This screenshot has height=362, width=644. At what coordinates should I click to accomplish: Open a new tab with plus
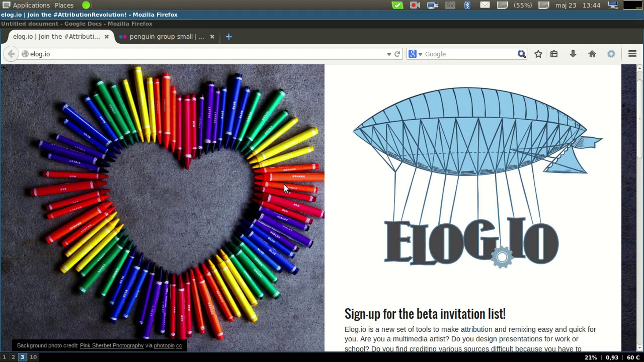tap(229, 37)
